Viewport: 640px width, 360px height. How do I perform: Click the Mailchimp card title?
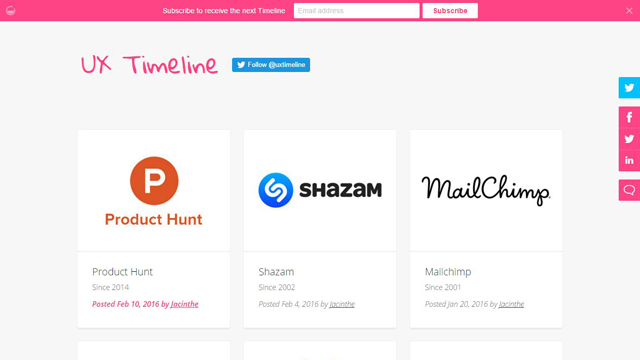[448, 272]
